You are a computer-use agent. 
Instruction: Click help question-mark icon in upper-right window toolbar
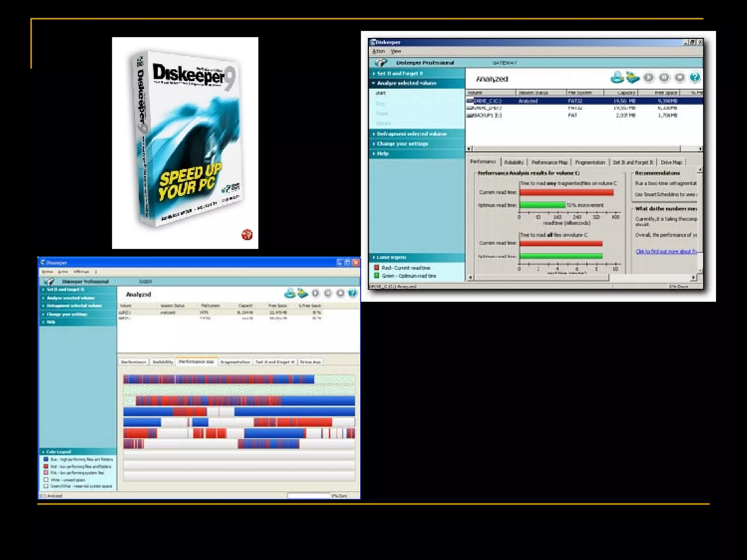tap(695, 77)
